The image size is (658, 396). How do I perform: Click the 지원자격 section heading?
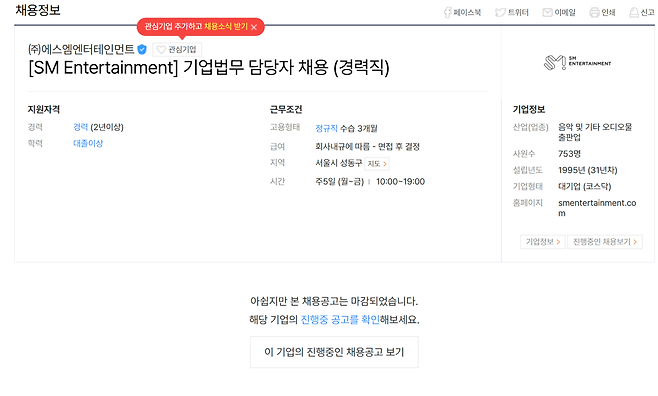coord(44,109)
